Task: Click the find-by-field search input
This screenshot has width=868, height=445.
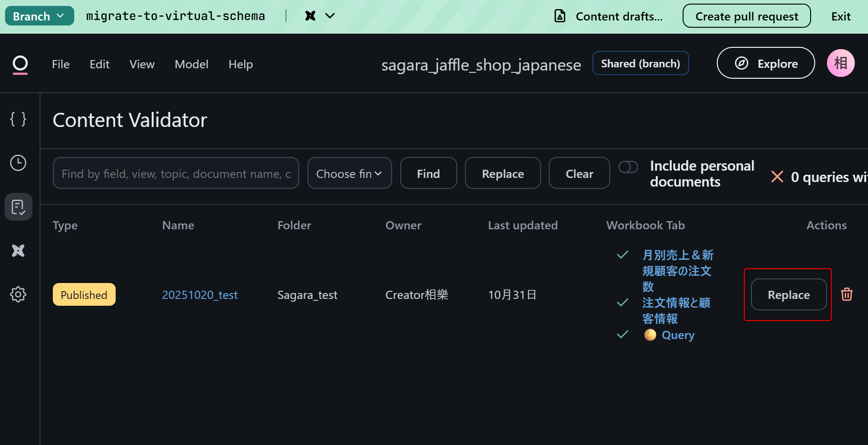Action: [x=176, y=173]
